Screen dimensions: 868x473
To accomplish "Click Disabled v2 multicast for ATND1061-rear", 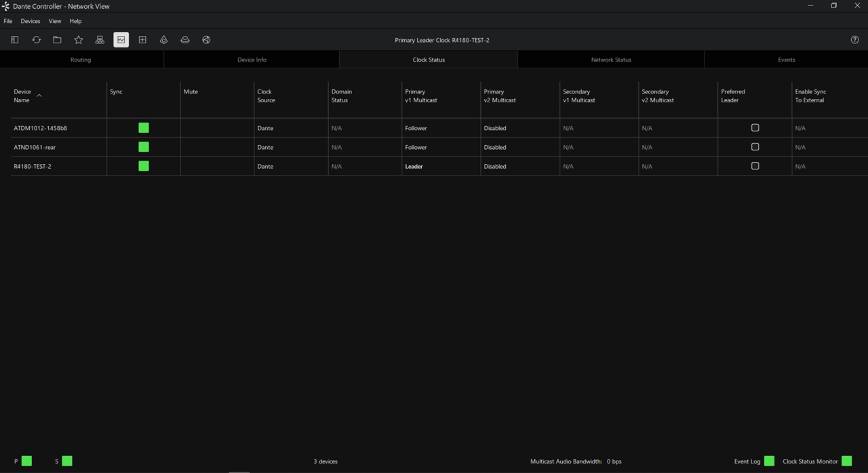I will point(495,147).
